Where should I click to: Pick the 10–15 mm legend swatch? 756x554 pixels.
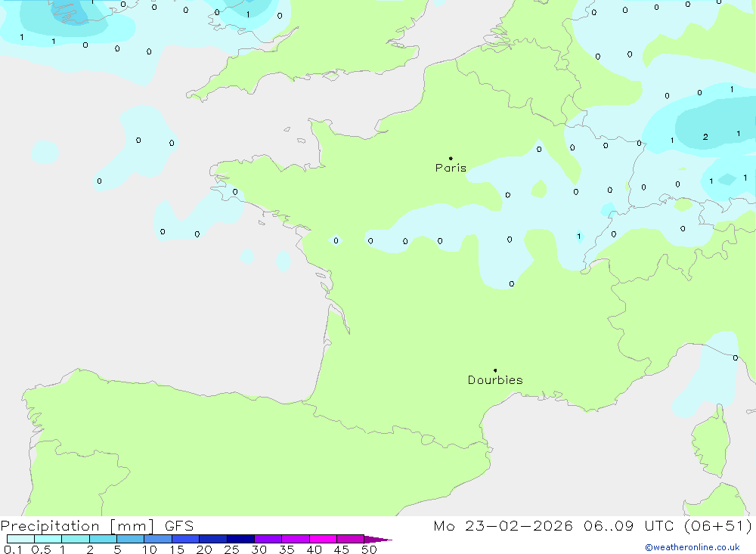pos(158,539)
